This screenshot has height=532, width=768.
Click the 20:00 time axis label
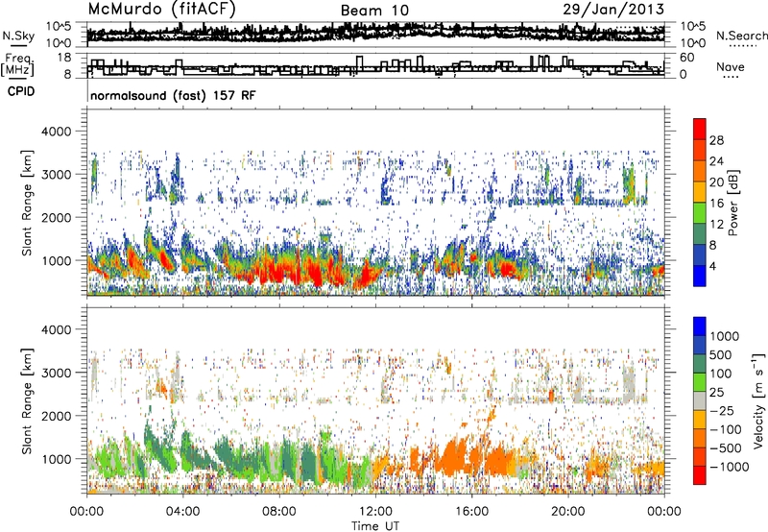(x=568, y=512)
